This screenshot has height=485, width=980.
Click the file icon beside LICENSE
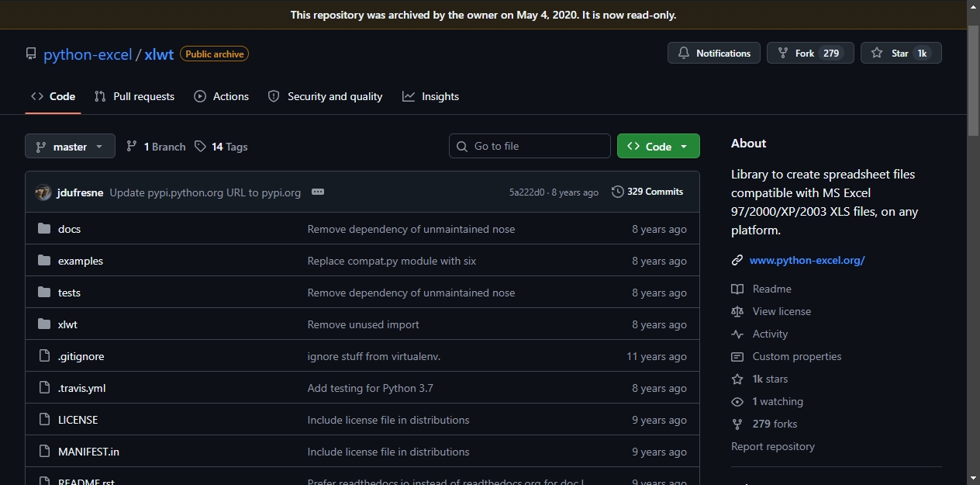click(44, 420)
